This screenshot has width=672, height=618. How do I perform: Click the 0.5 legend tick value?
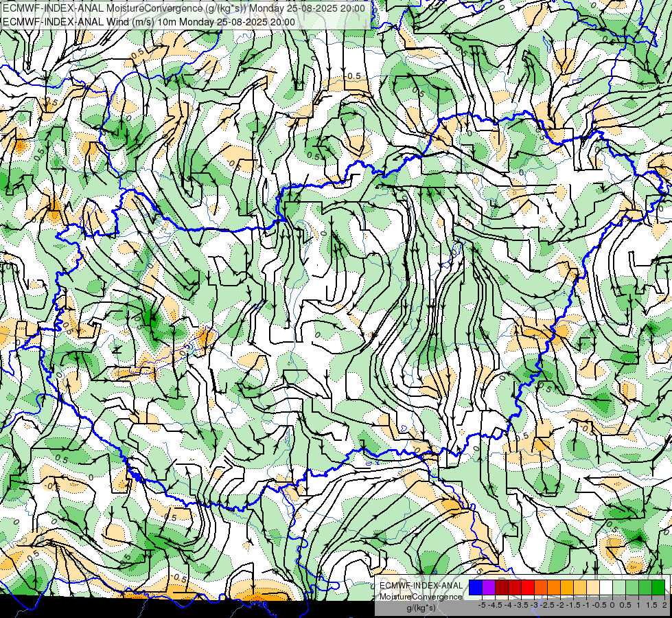pos(625,605)
